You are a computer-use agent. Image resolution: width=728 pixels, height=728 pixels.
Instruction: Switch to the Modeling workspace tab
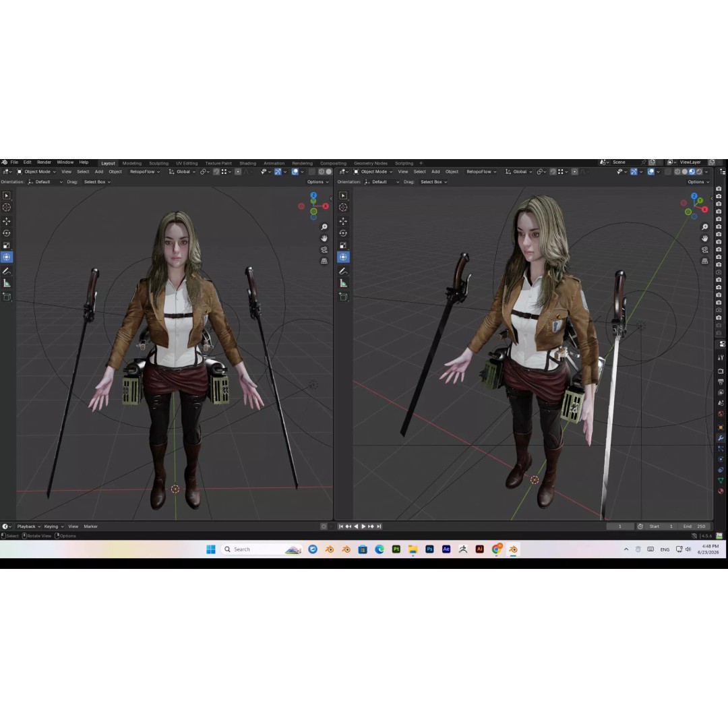(x=132, y=163)
